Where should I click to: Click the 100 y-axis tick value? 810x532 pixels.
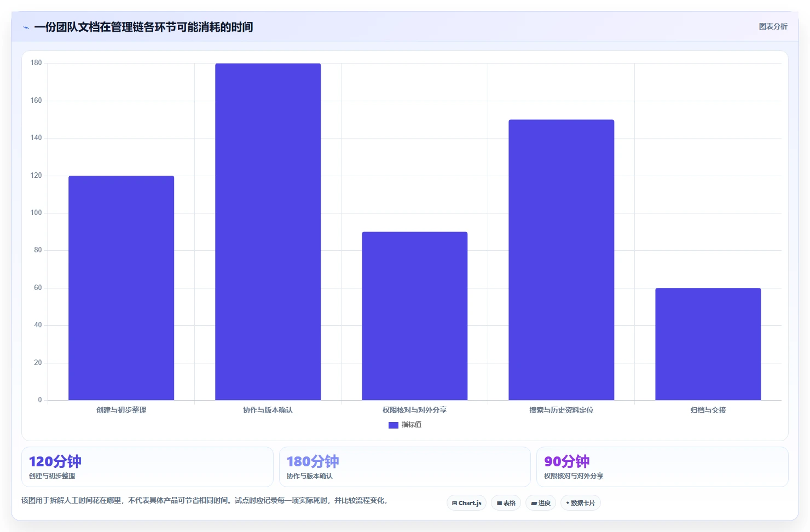coord(36,213)
